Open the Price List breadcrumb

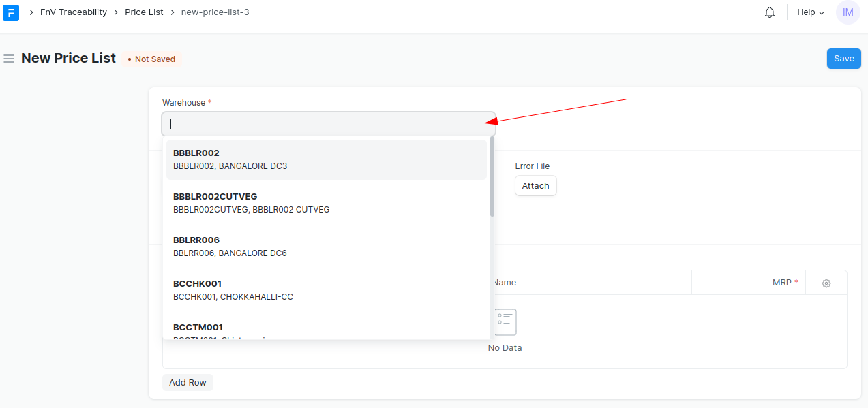pos(144,12)
